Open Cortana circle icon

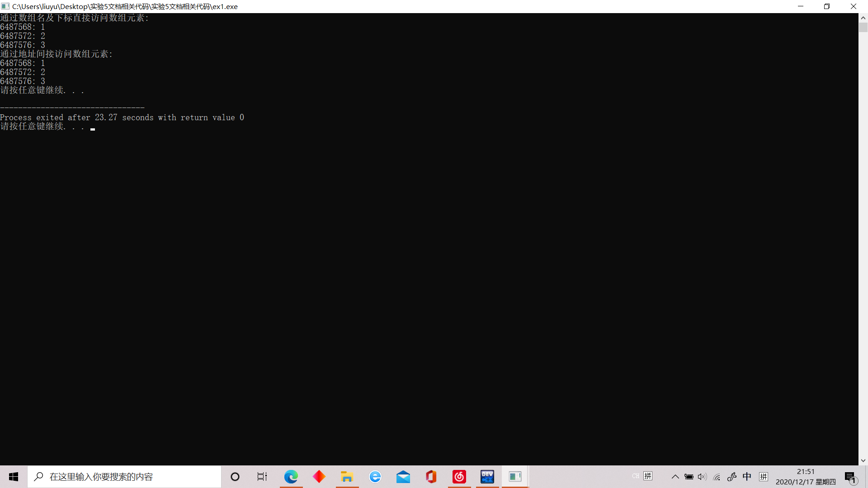tap(235, 477)
